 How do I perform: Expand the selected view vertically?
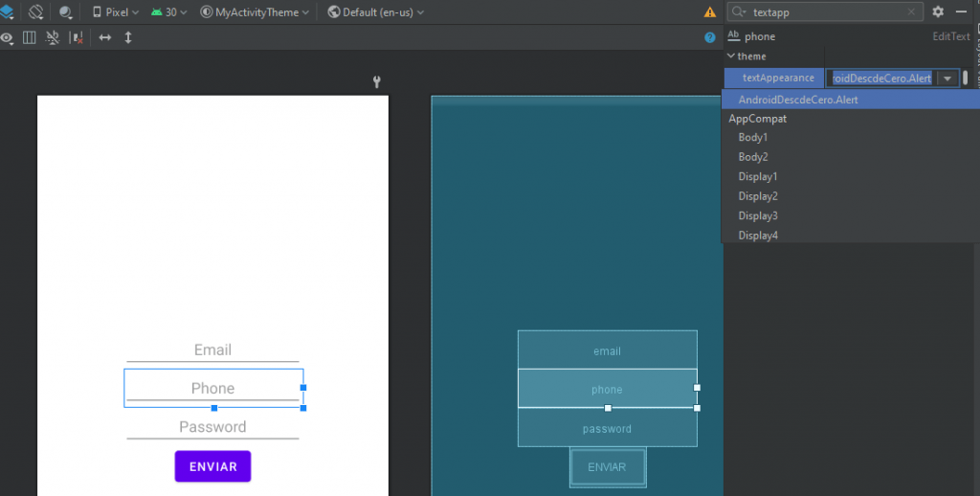pos(128,37)
